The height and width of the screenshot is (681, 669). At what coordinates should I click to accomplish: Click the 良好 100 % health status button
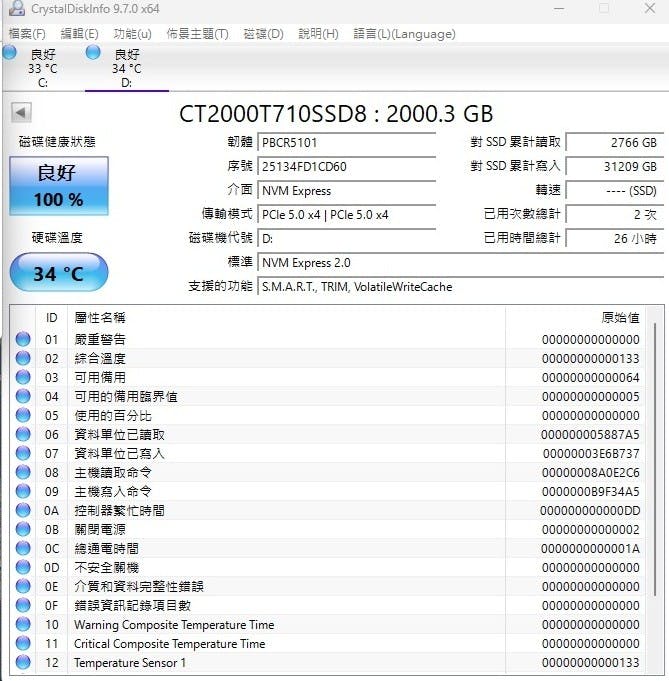point(59,186)
